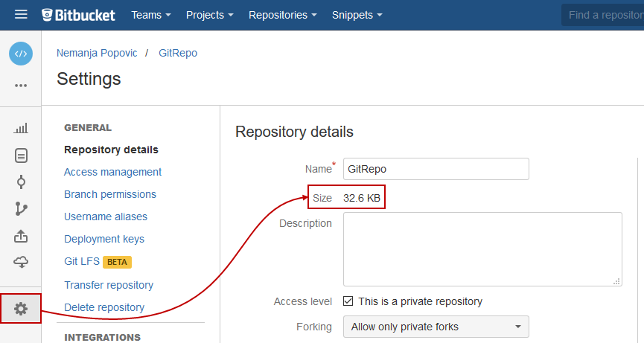Click the three-dot more options icon
Screen dimensions: 644x343
21,86
